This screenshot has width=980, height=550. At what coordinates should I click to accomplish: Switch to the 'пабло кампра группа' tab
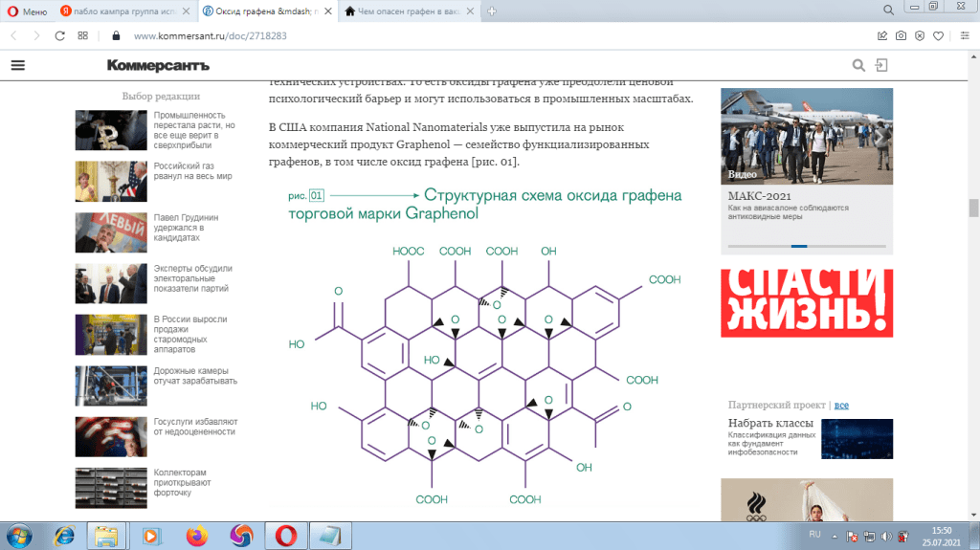(125, 11)
